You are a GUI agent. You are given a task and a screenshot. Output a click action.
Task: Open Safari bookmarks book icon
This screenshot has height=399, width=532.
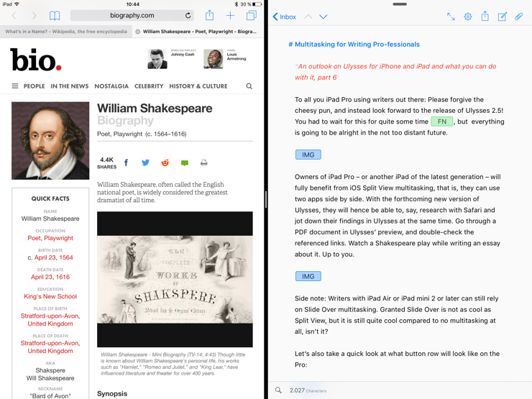tap(55, 16)
